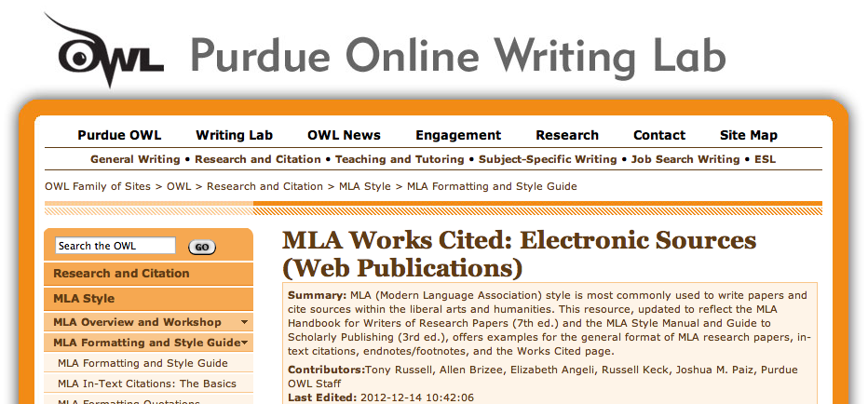Open MLA In-Text Citations: The Basics
The width and height of the screenshot is (868, 404).
pyautogui.click(x=147, y=384)
